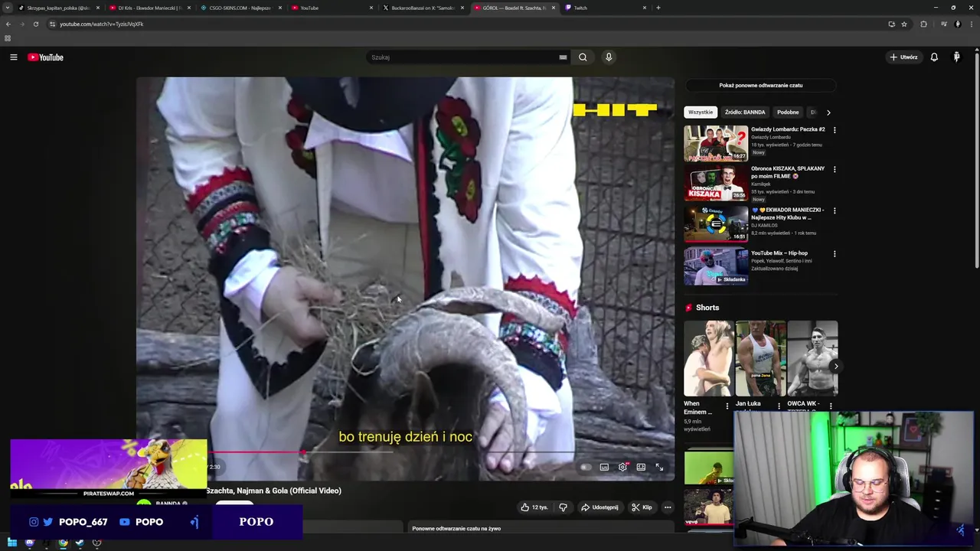Open the tab search dropdown in browser
980x551 pixels.
point(8,8)
